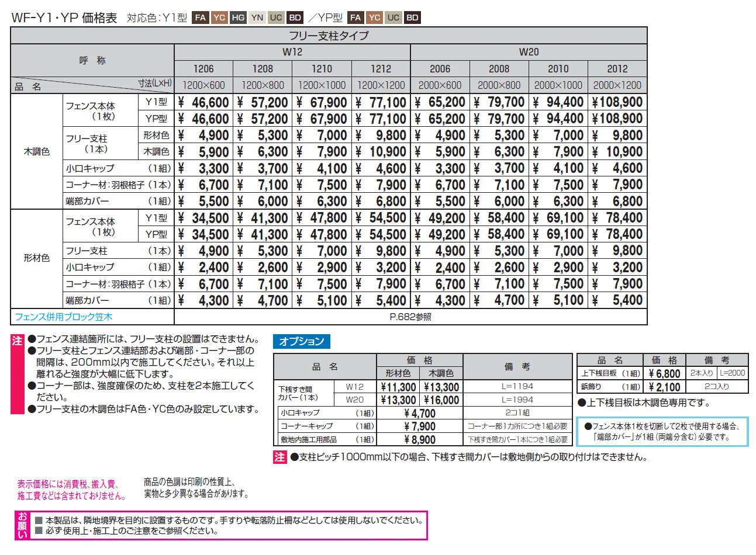Click 形材色 Y1型 price ¥58,400 for 2008

click(499, 218)
